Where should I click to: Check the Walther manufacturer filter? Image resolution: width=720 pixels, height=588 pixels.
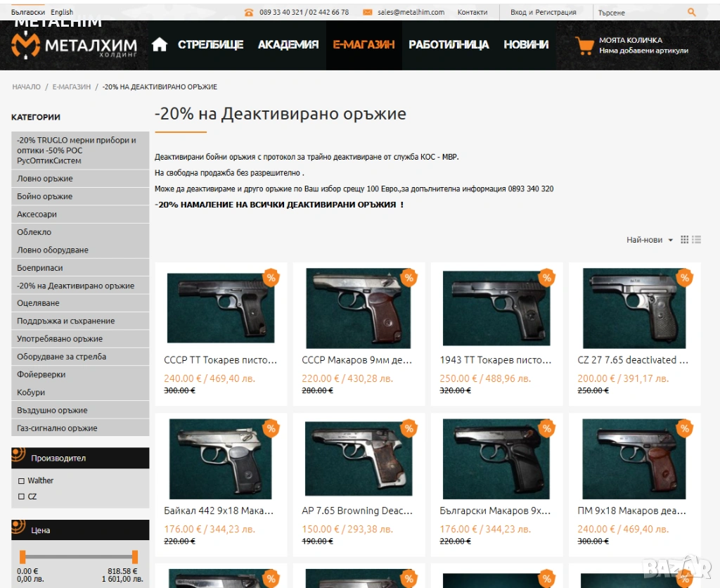[x=21, y=481]
